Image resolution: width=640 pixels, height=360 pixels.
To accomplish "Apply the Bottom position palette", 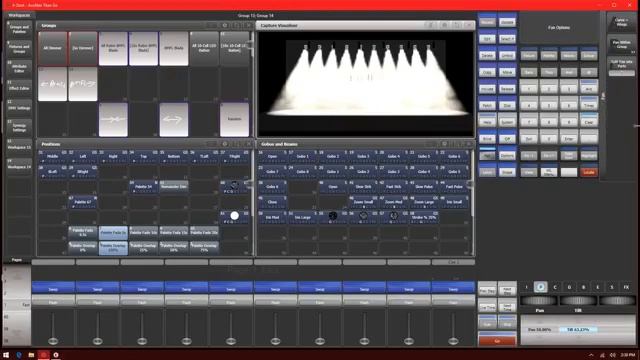I will click(x=174, y=156).
